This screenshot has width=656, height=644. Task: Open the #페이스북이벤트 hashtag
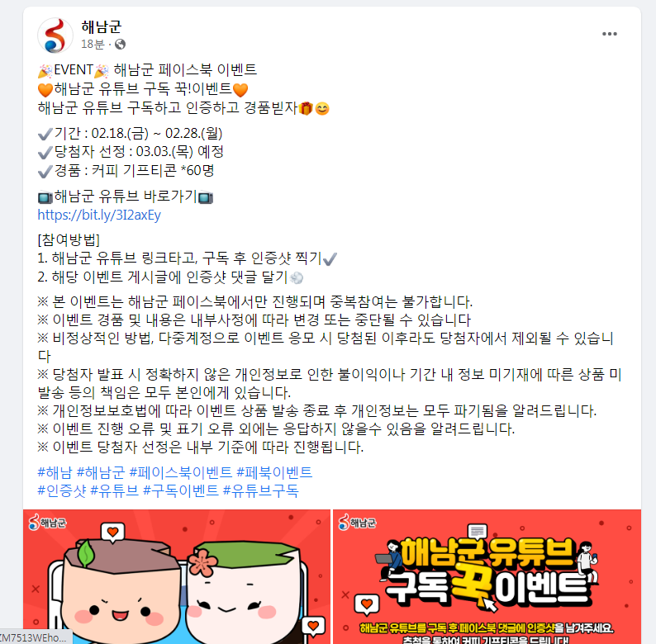point(181,472)
